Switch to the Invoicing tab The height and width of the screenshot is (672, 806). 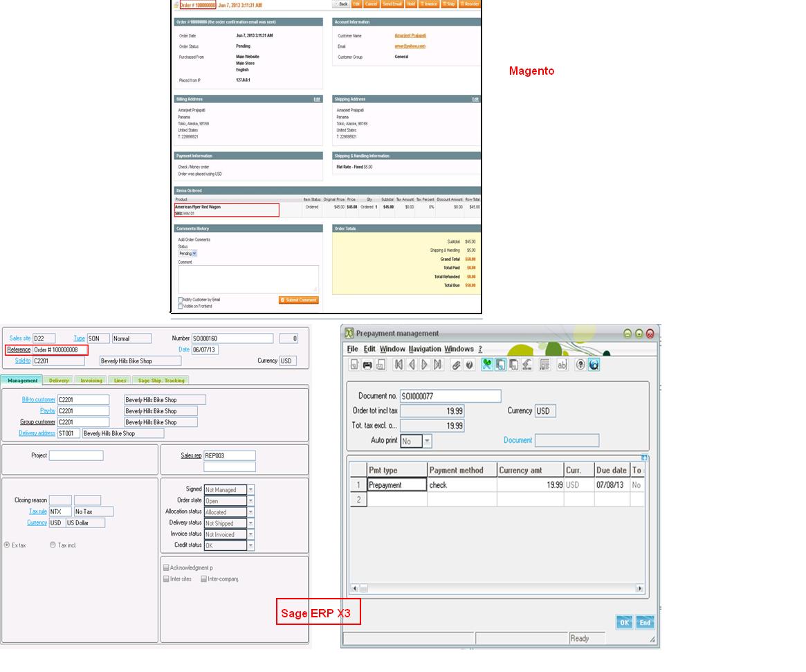[91, 381]
